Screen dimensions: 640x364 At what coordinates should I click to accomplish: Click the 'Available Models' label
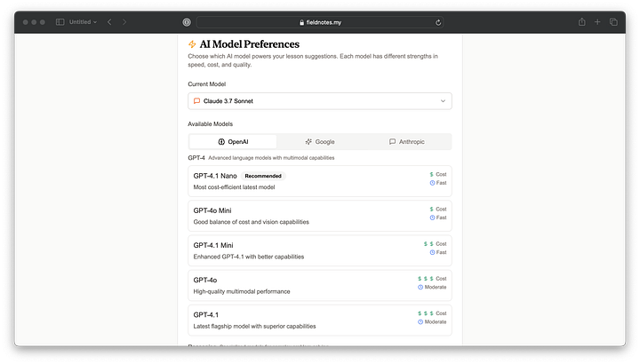pos(210,124)
